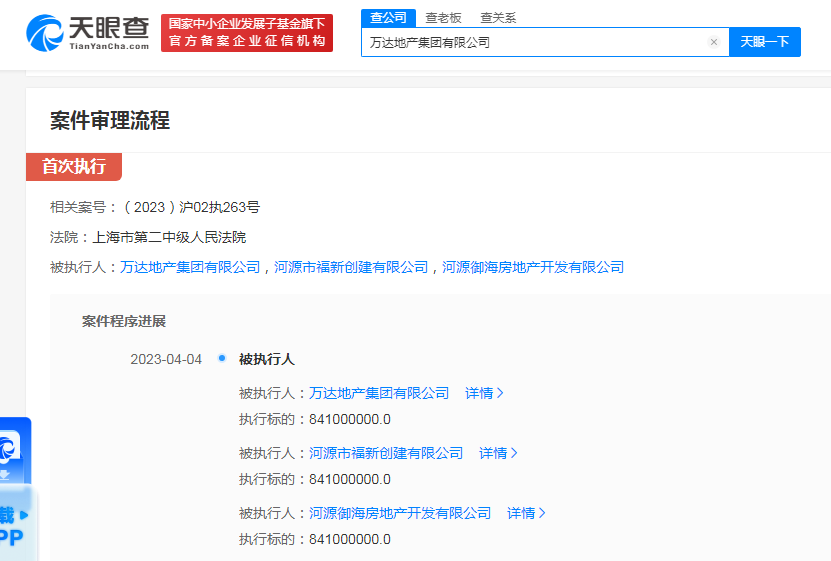831x561 pixels.
Task: Click the 天眼一下 search button
Action: click(x=765, y=42)
